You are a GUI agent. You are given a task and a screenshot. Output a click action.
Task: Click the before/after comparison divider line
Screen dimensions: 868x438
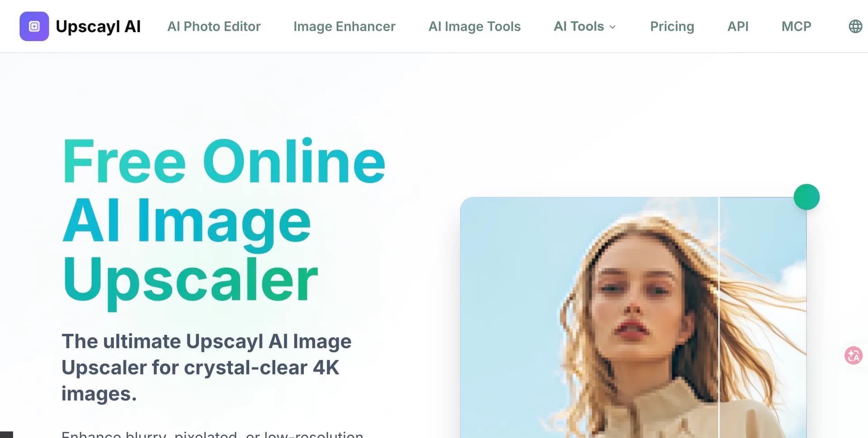point(718,317)
